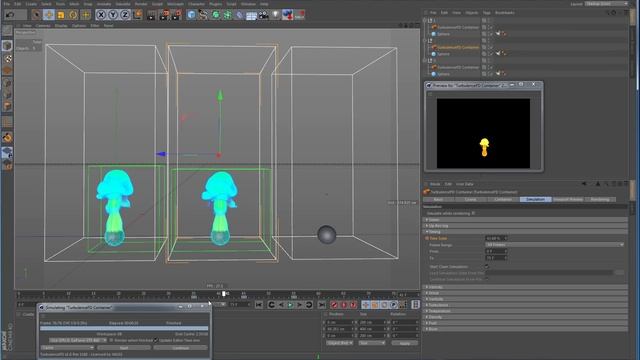Click the Spline pen icon

[203, 15]
